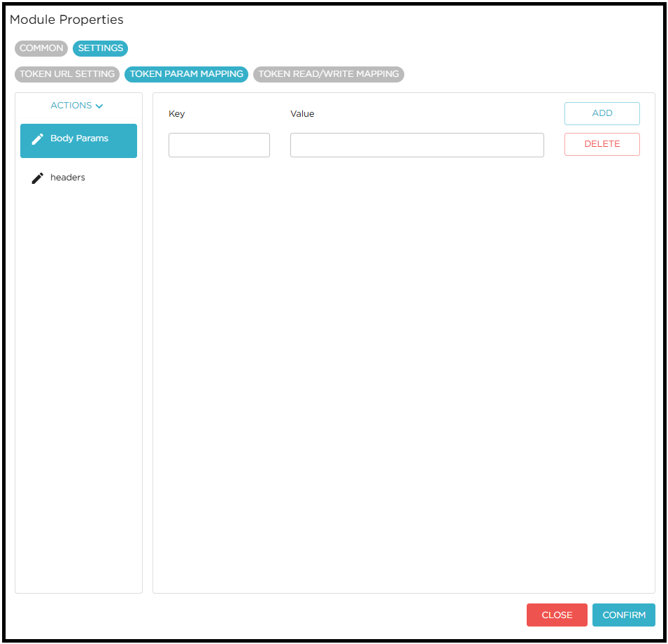
Task: Confirm changes with the CONFIRM button
Action: coord(623,615)
